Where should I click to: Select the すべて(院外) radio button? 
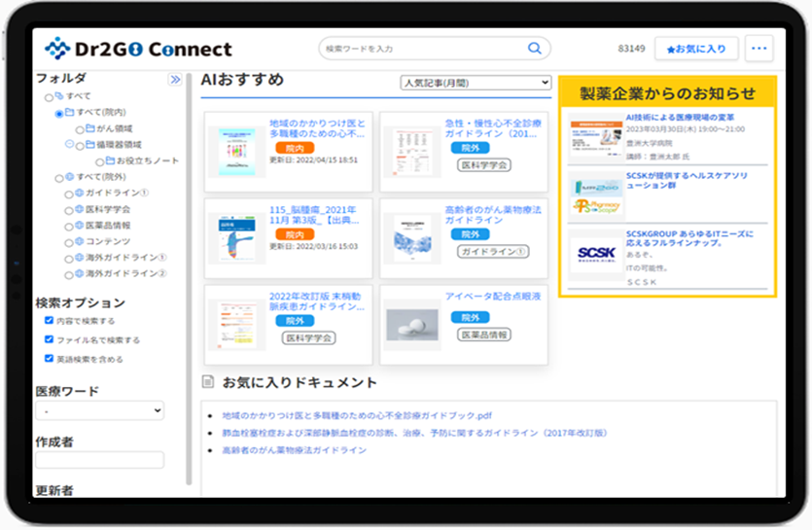pos(59,177)
